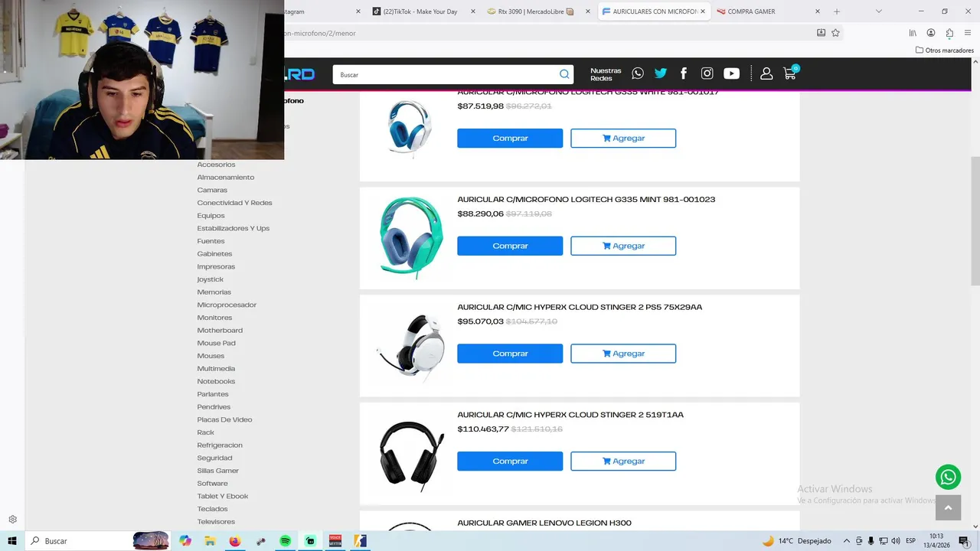Click the volume speaker tray icon
980x551 pixels.
coord(896,541)
